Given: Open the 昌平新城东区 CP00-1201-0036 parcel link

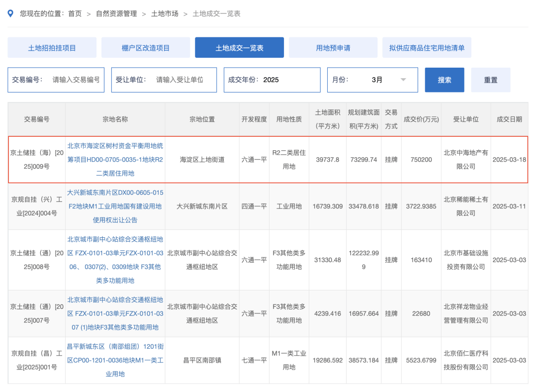Looking at the screenshot, I should pos(115,360).
